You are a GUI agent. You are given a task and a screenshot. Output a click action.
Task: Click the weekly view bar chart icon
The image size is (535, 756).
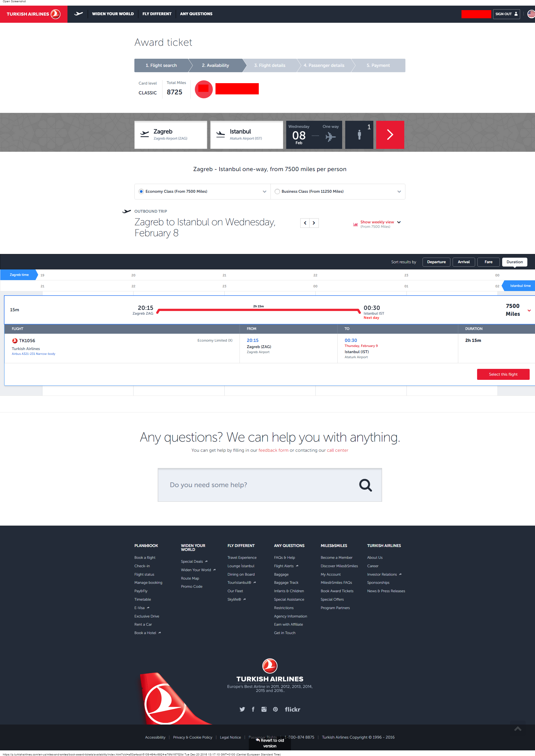pyautogui.click(x=355, y=224)
